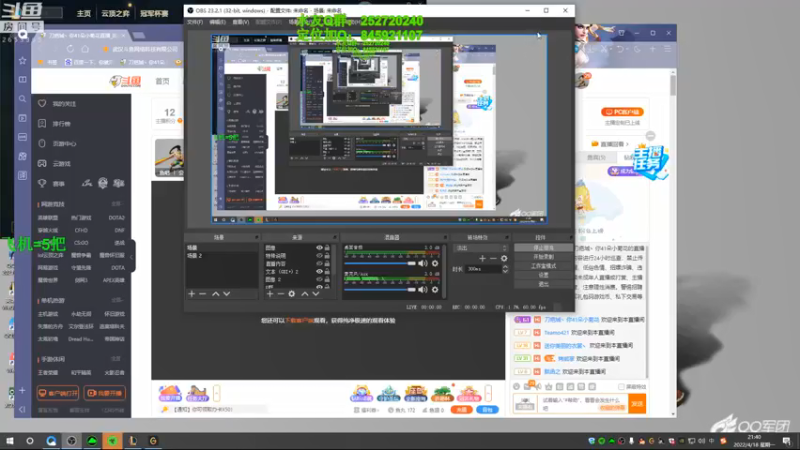Viewport: 800px width, 450px height.
Task: Move the scene down with arrow icon
Action: 227,294
